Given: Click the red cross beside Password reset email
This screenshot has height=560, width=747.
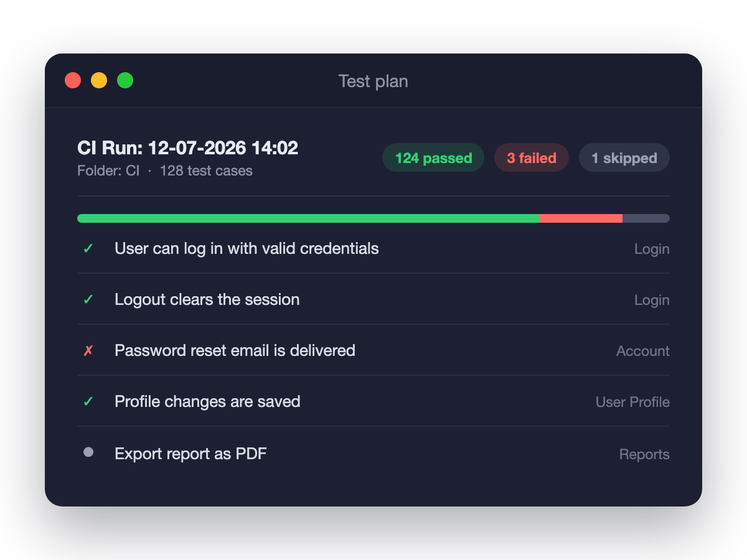Looking at the screenshot, I should coord(88,351).
